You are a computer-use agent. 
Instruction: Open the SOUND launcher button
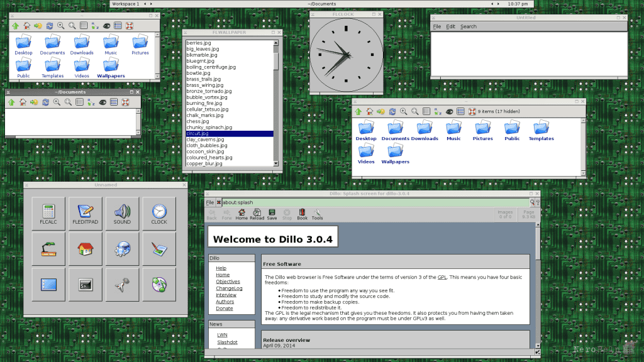coord(123,214)
